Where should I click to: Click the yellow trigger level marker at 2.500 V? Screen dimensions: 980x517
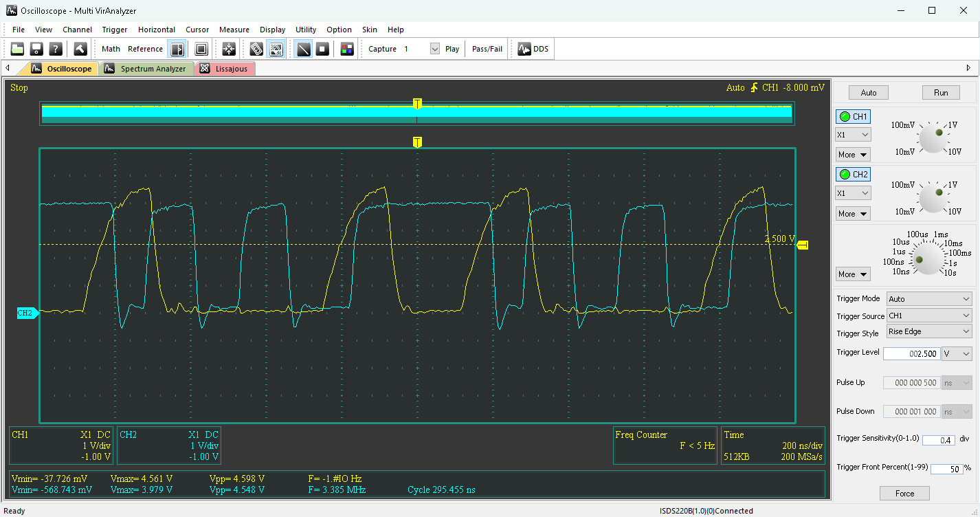[x=803, y=245]
